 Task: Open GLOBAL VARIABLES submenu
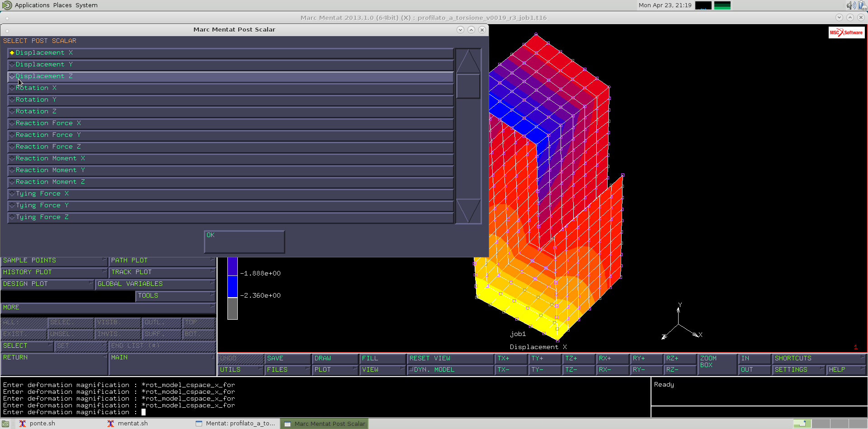click(x=155, y=284)
